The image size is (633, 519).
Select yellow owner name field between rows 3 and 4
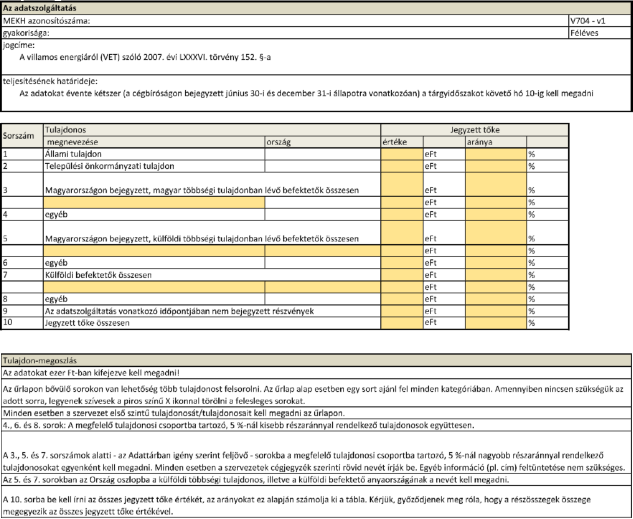(154, 203)
